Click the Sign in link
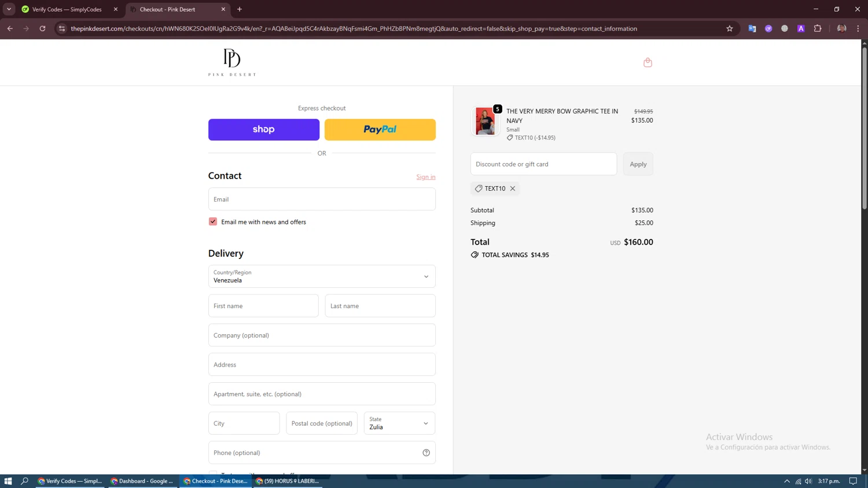 pos(426,177)
